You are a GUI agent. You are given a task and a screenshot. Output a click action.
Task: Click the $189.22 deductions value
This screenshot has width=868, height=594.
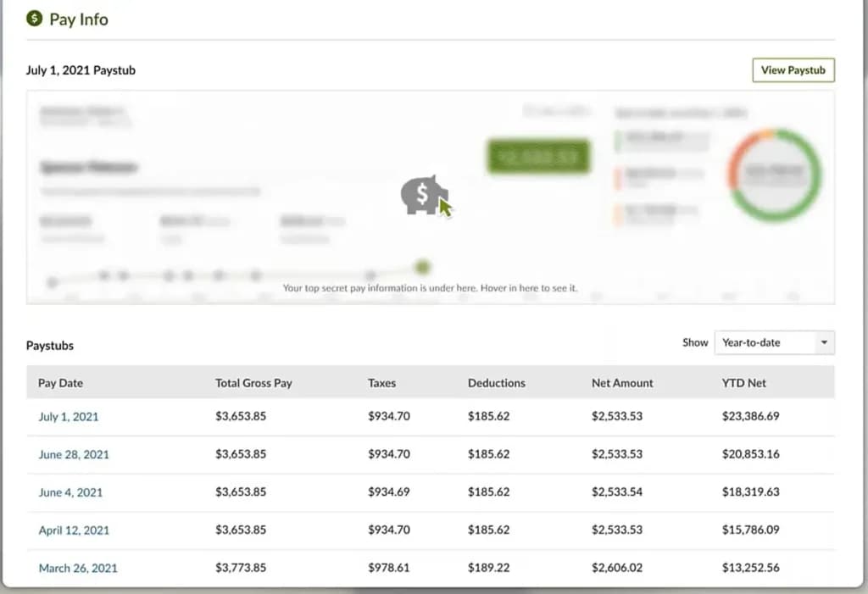tap(489, 568)
